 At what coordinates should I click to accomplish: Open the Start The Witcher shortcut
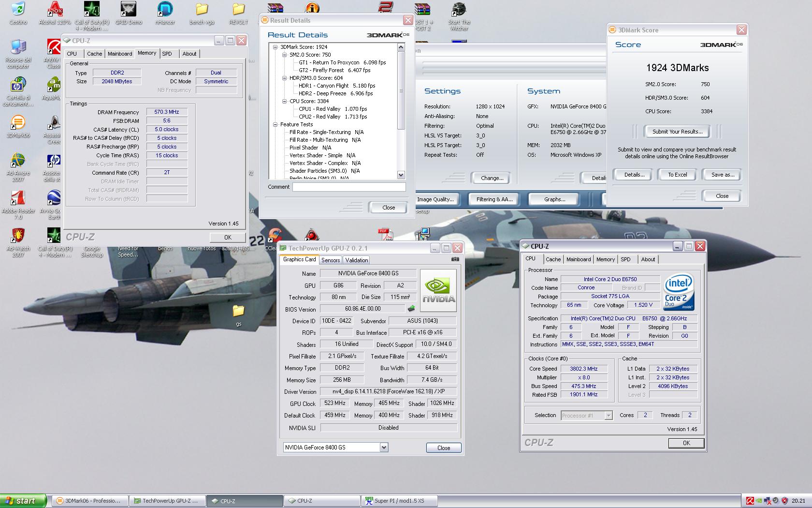pos(459,15)
